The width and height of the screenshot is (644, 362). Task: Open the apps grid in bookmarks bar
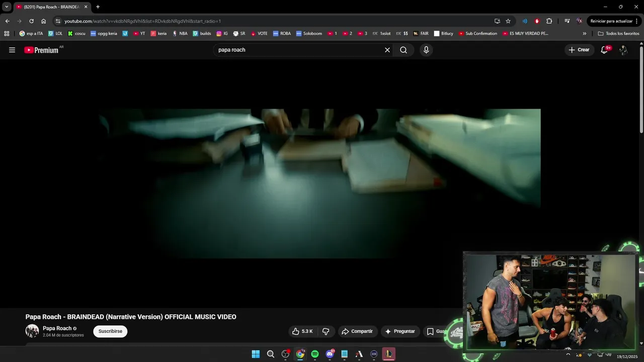(x=7, y=34)
